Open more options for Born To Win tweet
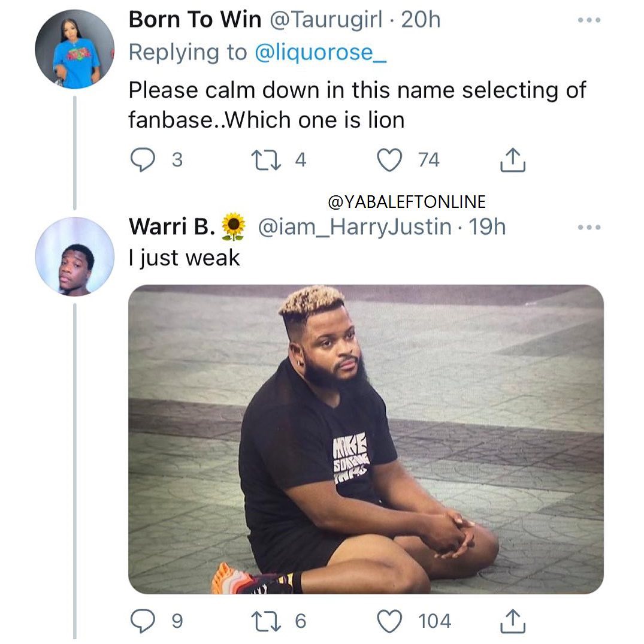644x644 pixels. (x=588, y=20)
